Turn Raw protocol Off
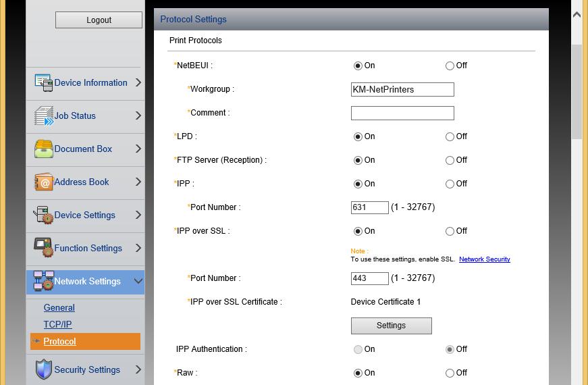 450,373
